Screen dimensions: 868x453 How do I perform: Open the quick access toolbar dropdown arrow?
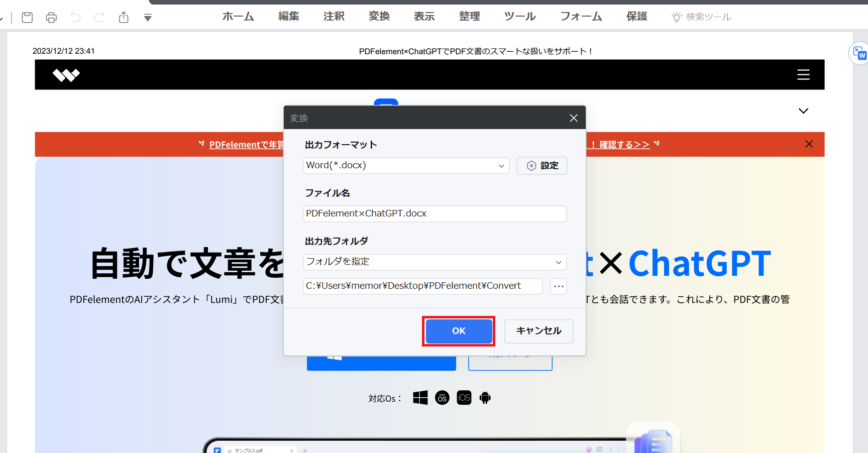(x=148, y=18)
